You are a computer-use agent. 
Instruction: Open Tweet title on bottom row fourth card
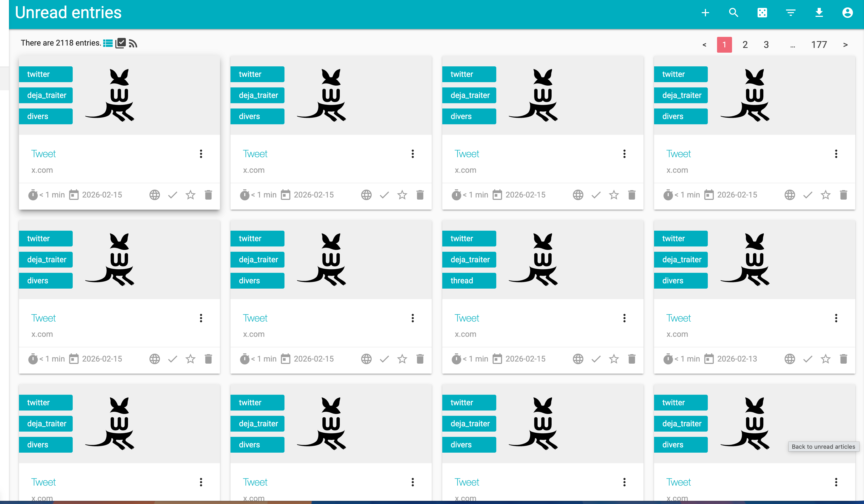[x=678, y=482]
